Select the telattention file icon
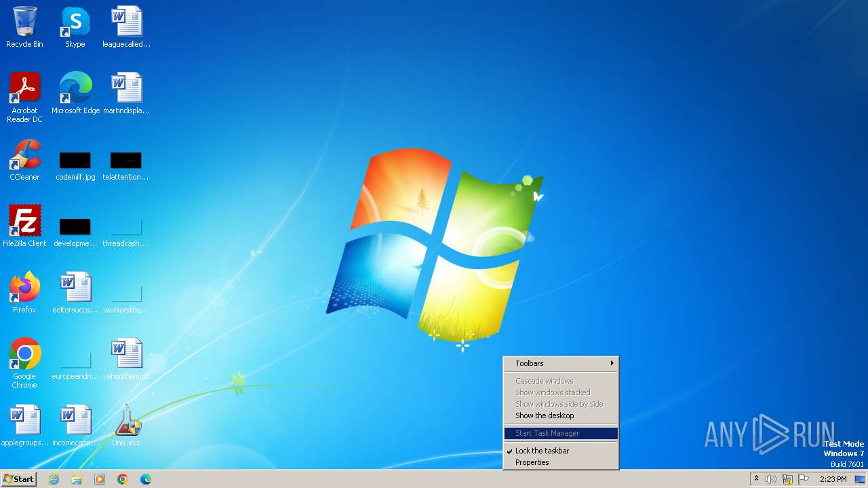The width and height of the screenshot is (868, 488). click(x=126, y=166)
